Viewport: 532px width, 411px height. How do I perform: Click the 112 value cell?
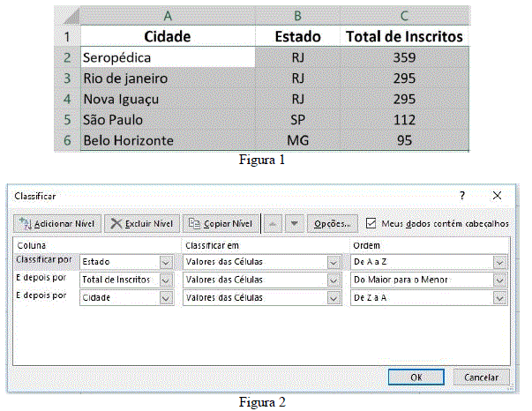point(404,120)
